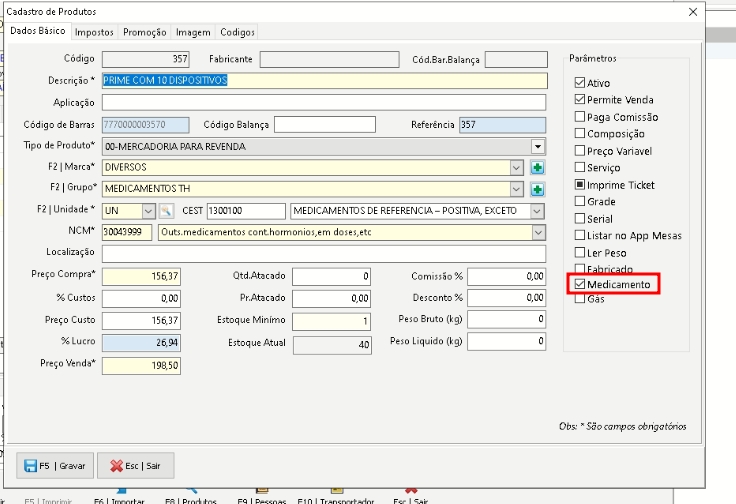Switch to the Impostos tab

click(94, 32)
